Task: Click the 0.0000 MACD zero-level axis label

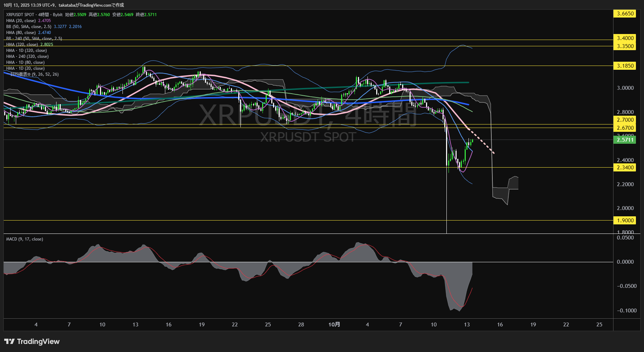Action: coord(625,262)
